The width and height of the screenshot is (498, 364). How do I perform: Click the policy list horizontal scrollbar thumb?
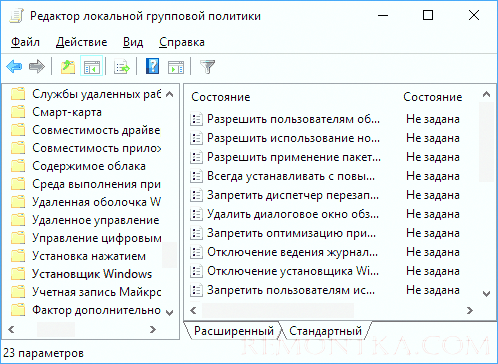278,311
